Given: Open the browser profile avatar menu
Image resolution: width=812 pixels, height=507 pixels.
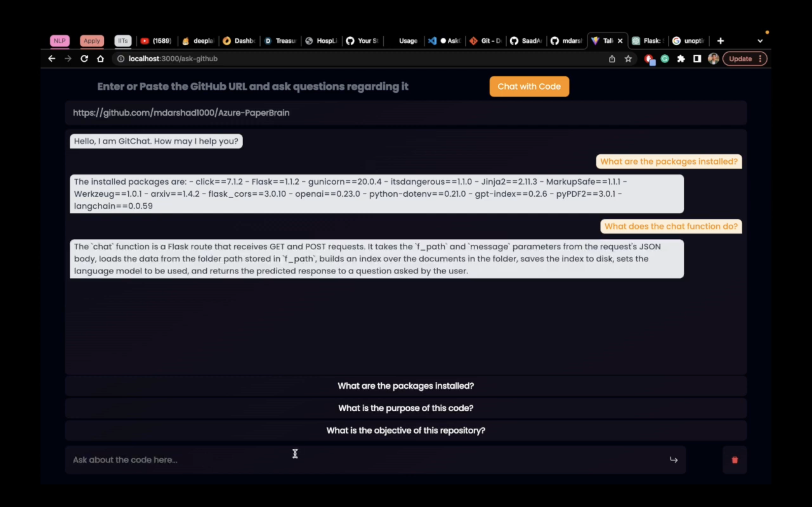Looking at the screenshot, I should pyautogui.click(x=713, y=59).
